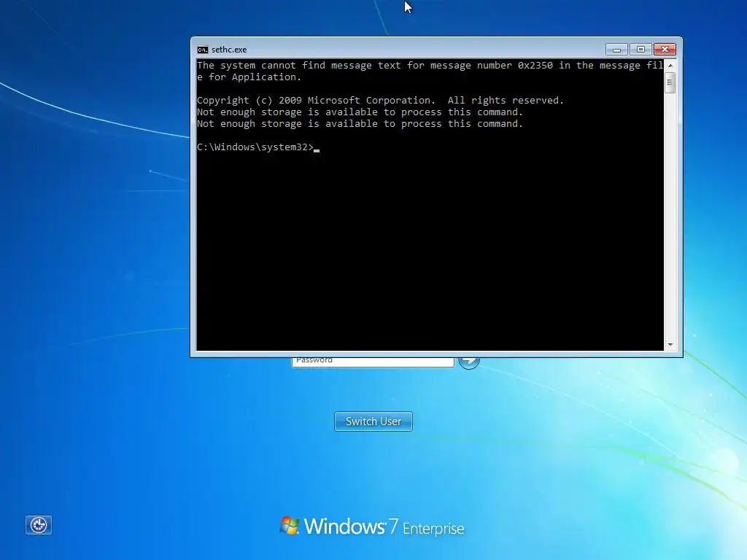747x560 pixels.
Task: Click the login submit arrow button
Action: coord(469,362)
